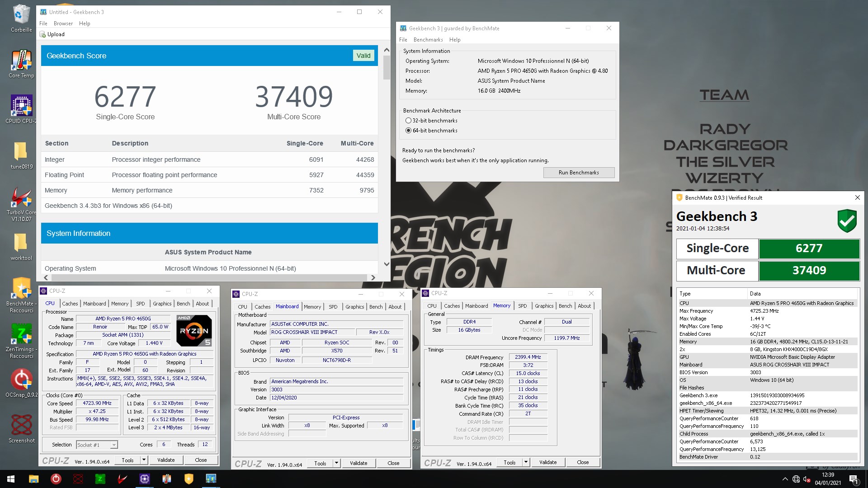Click the Single-Core score 6277 in BenchMate
868x488 pixels.
tap(809, 249)
